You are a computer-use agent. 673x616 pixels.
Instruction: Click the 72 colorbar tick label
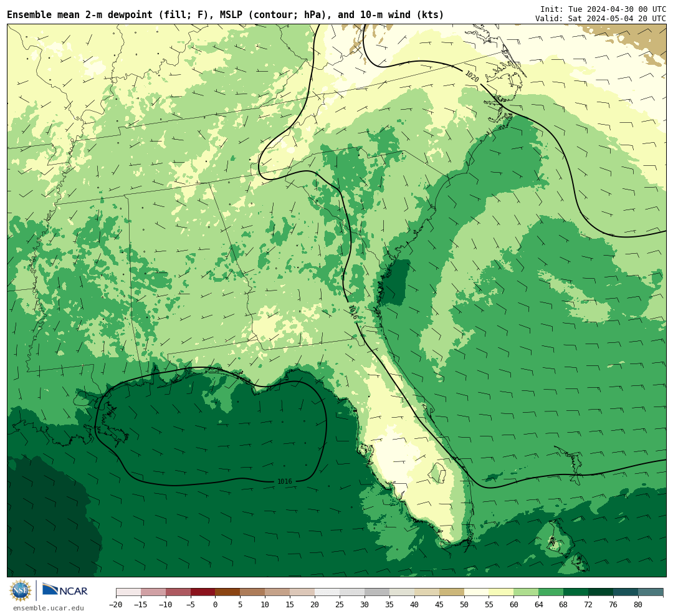click(589, 605)
